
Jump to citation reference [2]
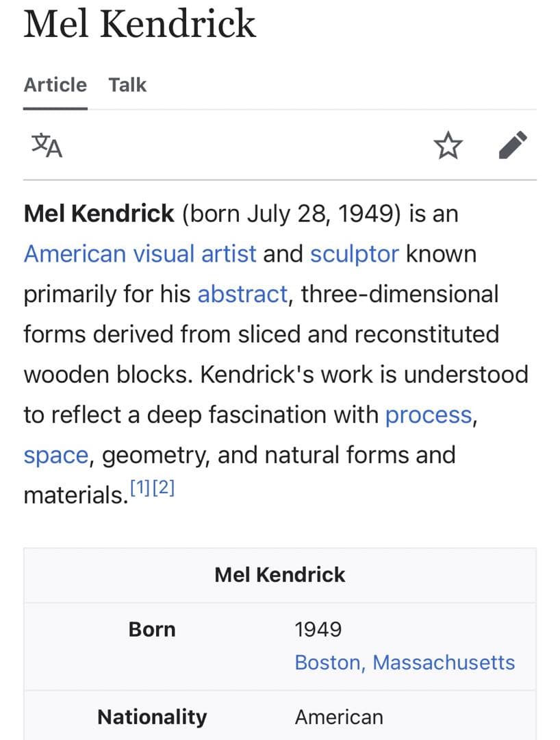(163, 489)
